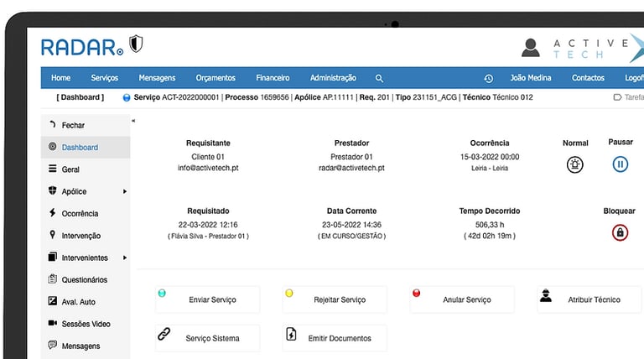Collapse the sidebar with small arrow handle
The image size is (644, 359).
[133, 121]
